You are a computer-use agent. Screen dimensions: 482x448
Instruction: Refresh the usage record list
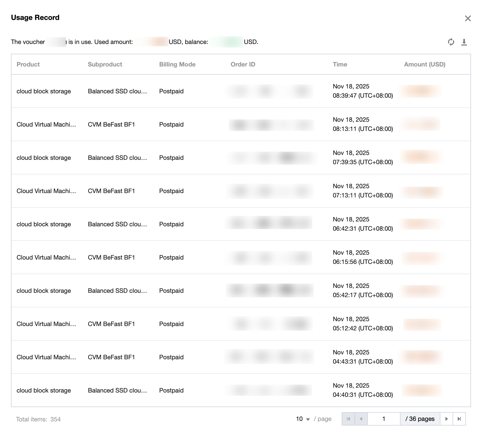pyautogui.click(x=451, y=42)
